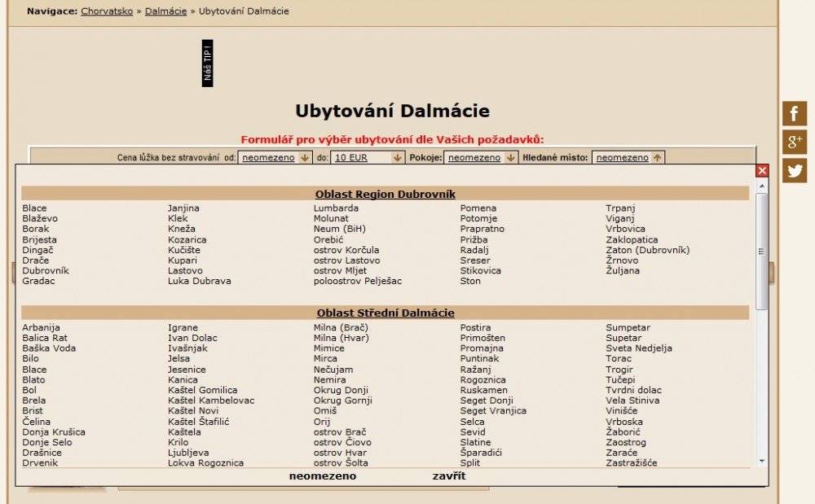Go to Chorvatsko breadcrumb link
The width and height of the screenshot is (815, 504).
click(107, 11)
